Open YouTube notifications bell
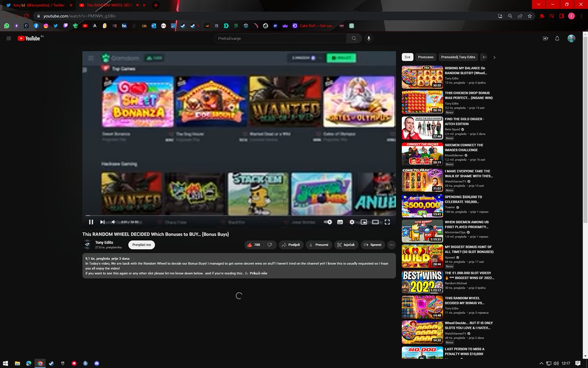Image resolution: width=588 pixels, height=368 pixels. [x=557, y=38]
